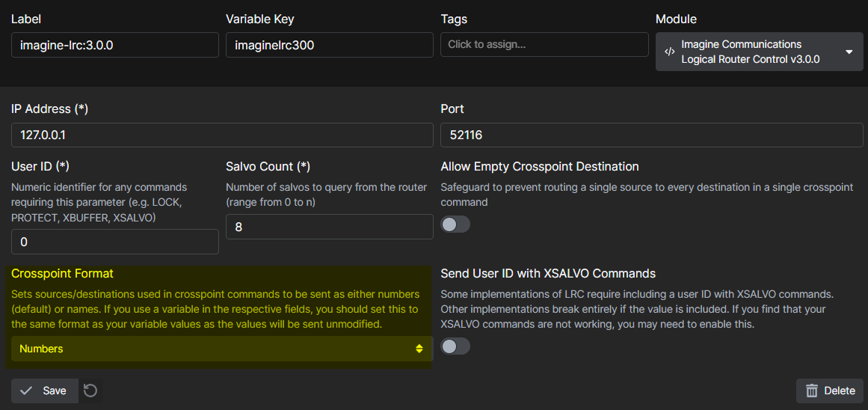Enable Allow Empty Crosspoint Destination toggle
The image size is (868, 410).
455,224
